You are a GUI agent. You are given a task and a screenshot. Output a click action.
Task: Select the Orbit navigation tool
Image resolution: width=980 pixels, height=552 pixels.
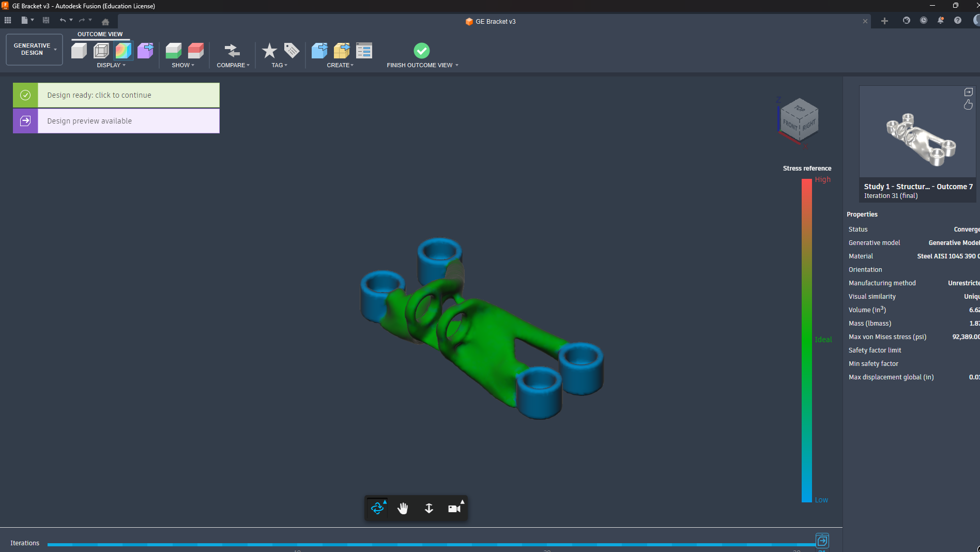click(377, 509)
